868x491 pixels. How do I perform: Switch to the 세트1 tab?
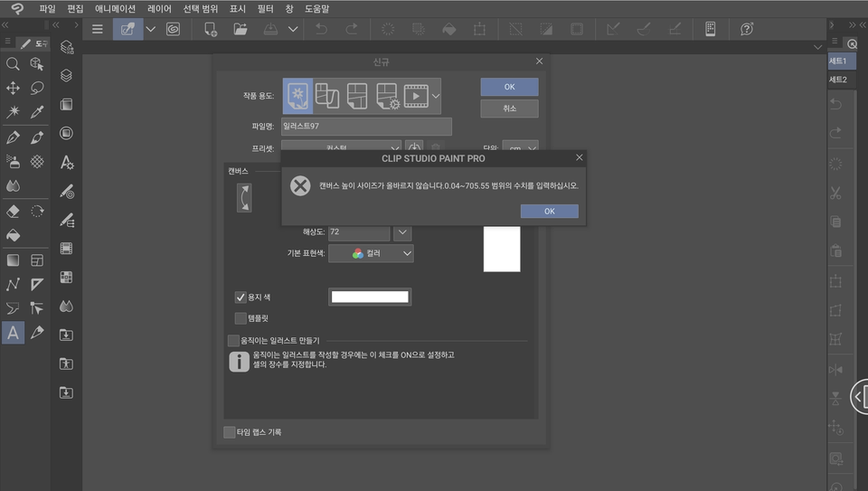point(842,61)
